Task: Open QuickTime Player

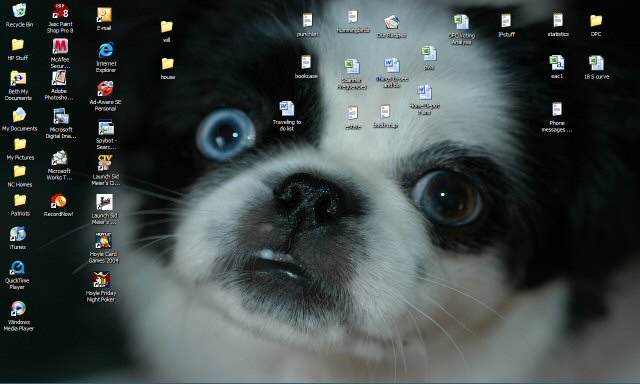Action: pyautogui.click(x=17, y=268)
